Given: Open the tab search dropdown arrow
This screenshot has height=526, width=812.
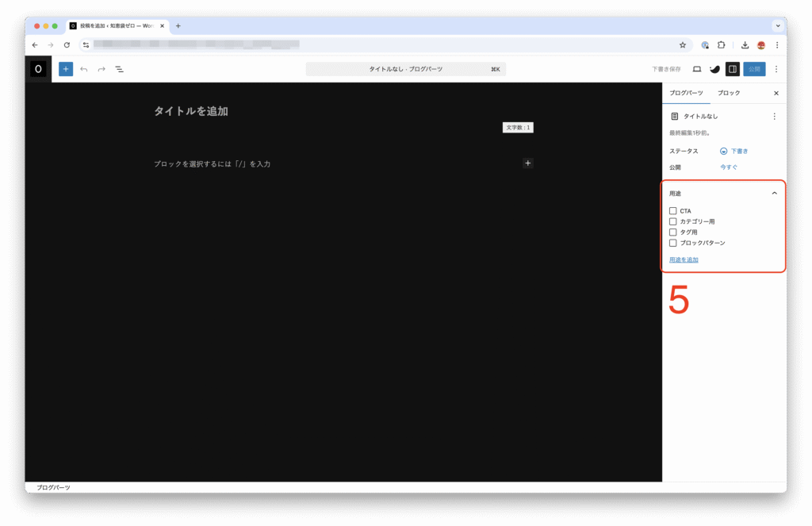Looking at the screenshot, I should [778, 25].
